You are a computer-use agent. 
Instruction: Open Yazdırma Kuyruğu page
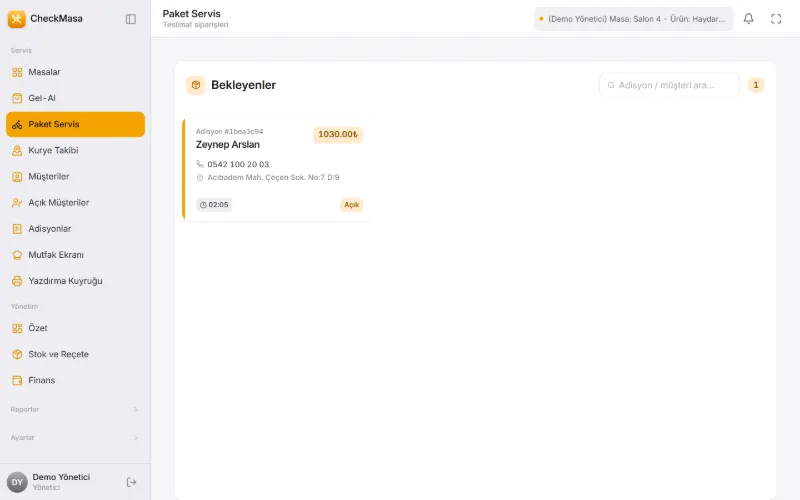point(76,281)
